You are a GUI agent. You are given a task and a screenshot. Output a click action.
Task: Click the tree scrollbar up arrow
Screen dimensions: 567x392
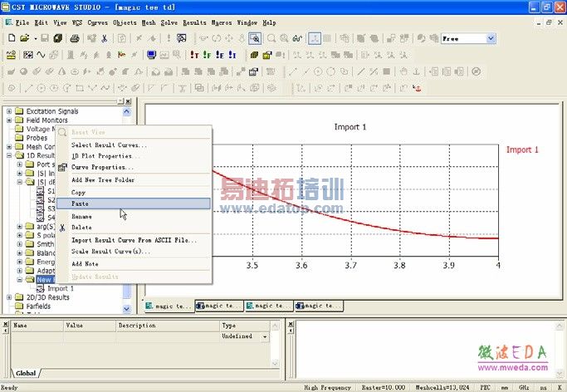[x=126, y=112]
